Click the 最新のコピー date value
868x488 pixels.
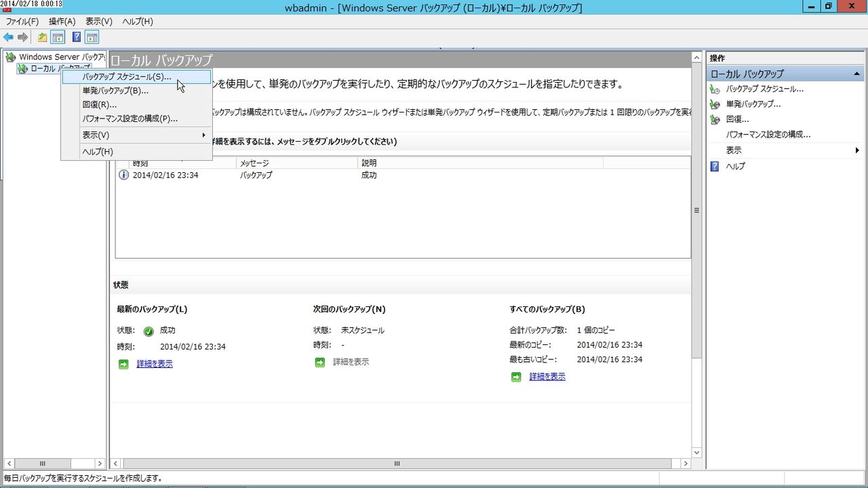pyautogui.click(x=610, y=345)
